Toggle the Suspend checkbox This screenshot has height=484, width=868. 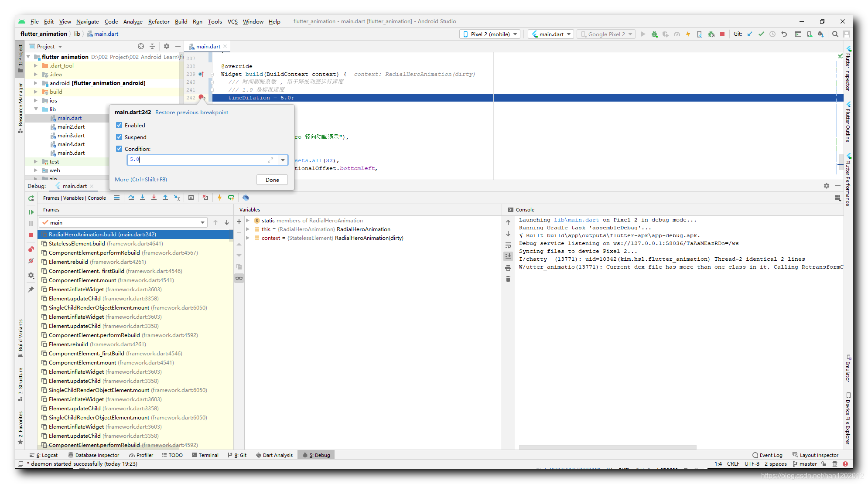click(119, 137)
